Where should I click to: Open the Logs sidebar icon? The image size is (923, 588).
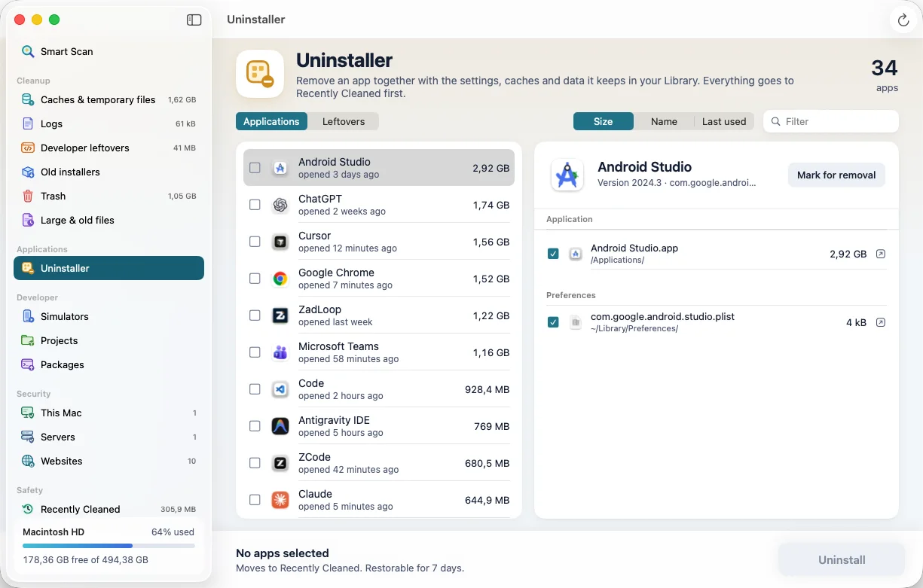coord(28,123)
